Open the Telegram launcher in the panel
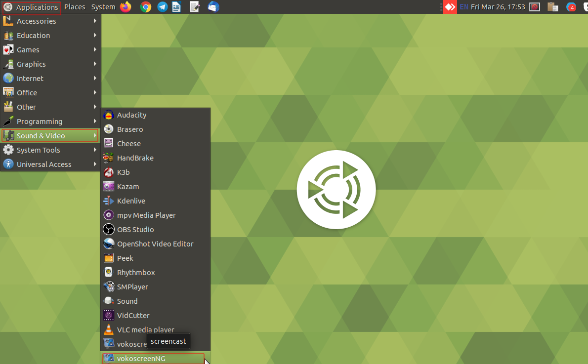 (163, 7)
